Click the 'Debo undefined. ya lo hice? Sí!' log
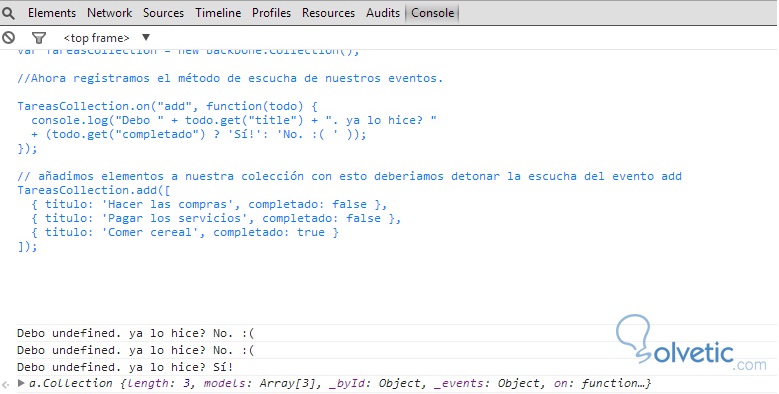 125,367
